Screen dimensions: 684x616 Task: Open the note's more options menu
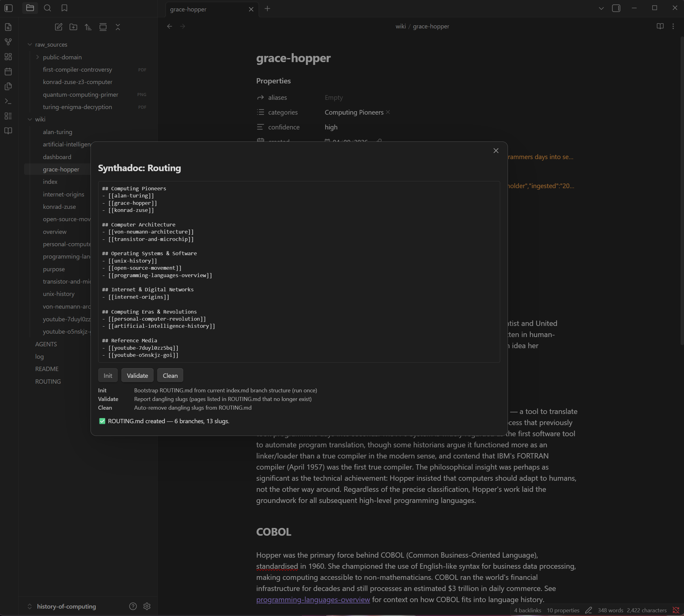pos(673,26)
